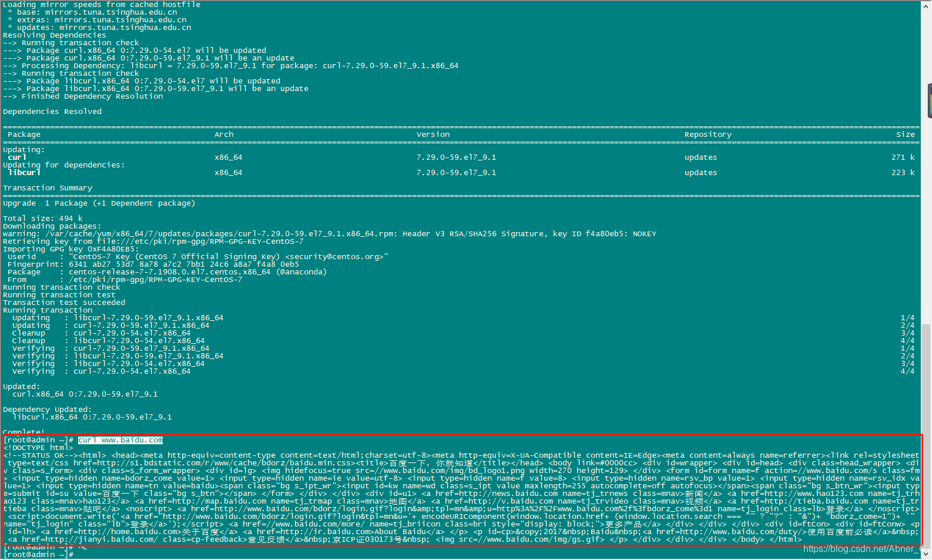Click the GPG 'Fingerprint' line
This screenshot has width=932, height=560.
(153, 264)
